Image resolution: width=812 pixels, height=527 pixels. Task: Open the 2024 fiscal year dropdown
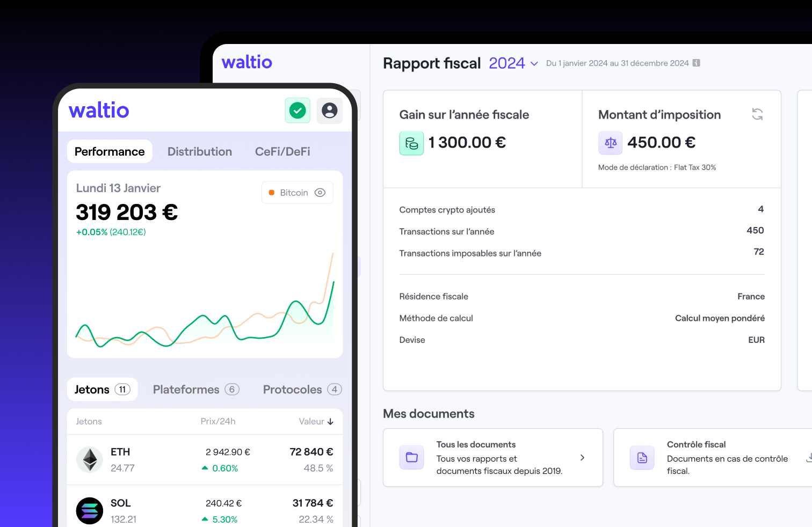[x=513, y=63]
